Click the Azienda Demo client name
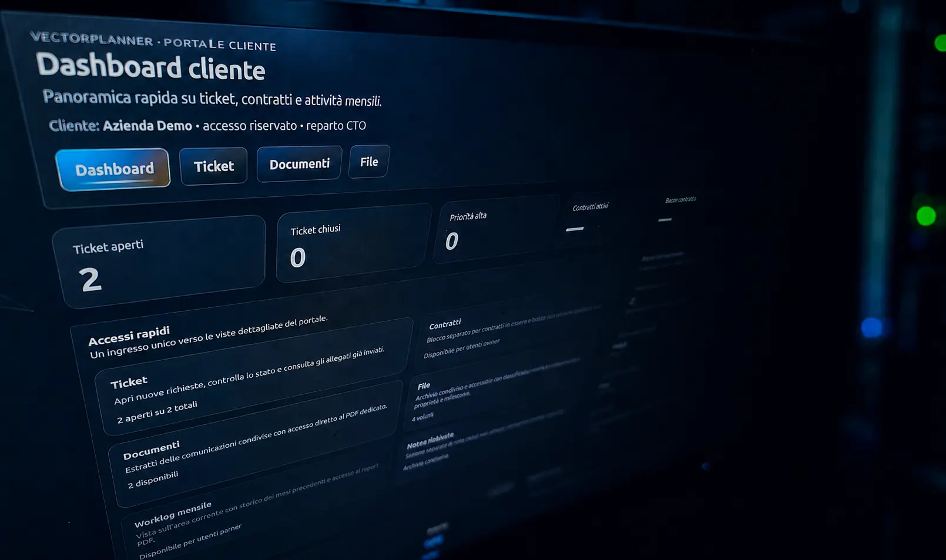Image resolution: width=946 pixels, height=560 pixels. point(147,126)
